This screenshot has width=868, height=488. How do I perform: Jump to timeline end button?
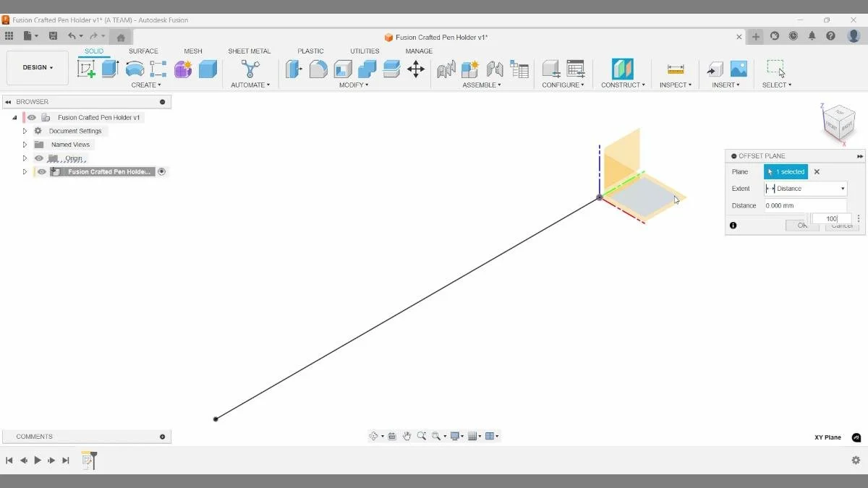[x=66, y=460]
